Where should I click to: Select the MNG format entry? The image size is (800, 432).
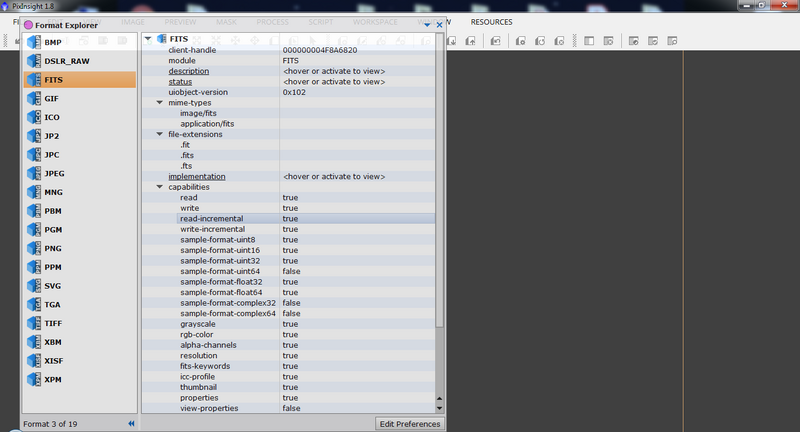click(80, 192)
